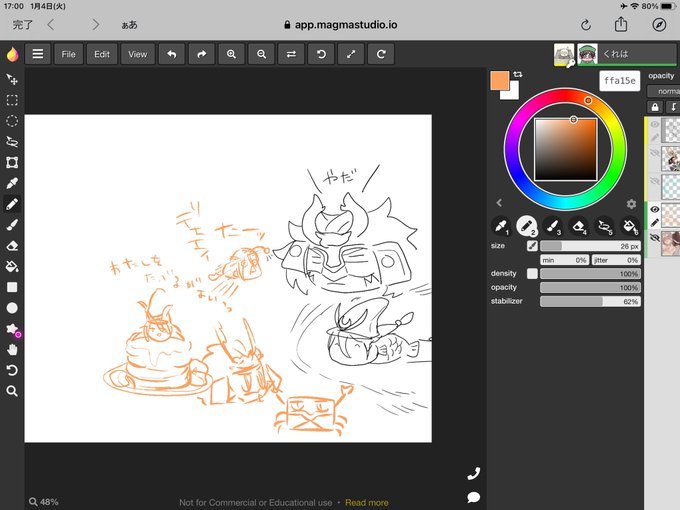The height and width of the screenshot is (510, 680).
Task: Toggle visibility of the top layer
Action: pyautogui.click(x=654, y=124)
